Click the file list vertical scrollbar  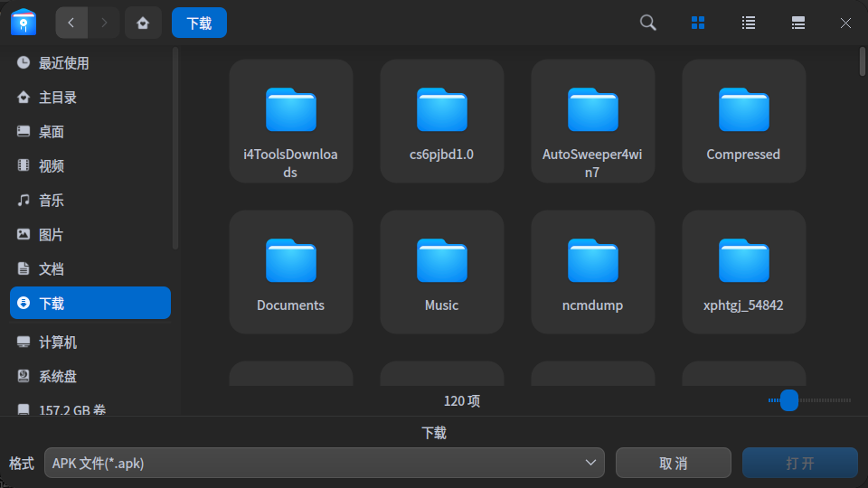[x=863, y=61]
